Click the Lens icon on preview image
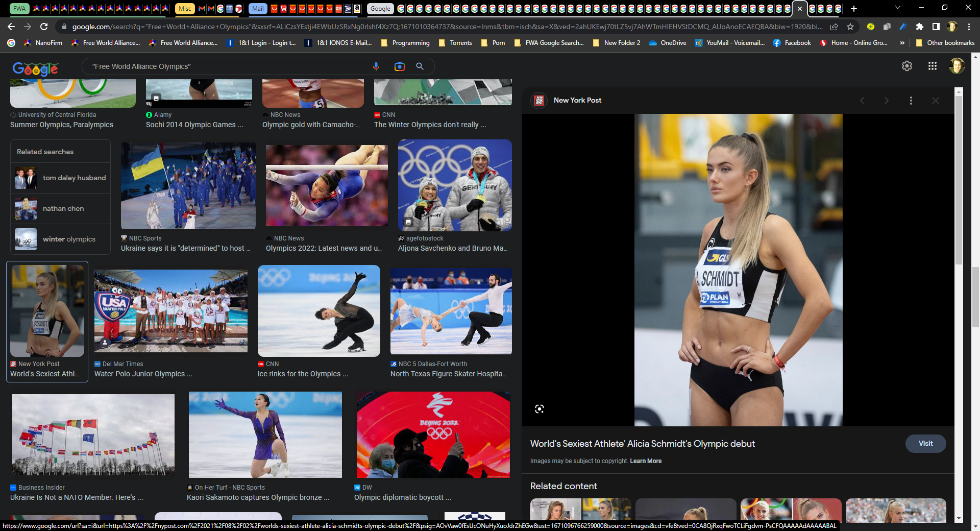The height and width of the screenshot is (531, 980). (539, 409)
